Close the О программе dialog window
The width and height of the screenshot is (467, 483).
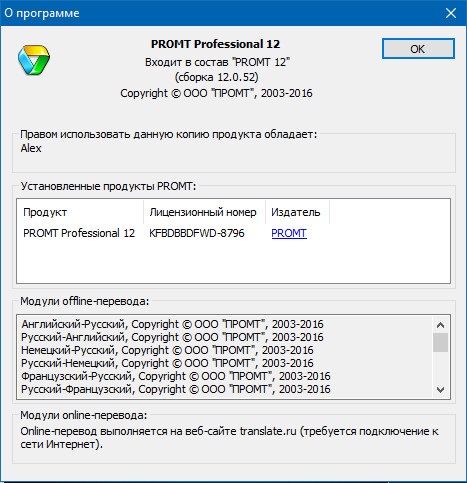[451, 13]
